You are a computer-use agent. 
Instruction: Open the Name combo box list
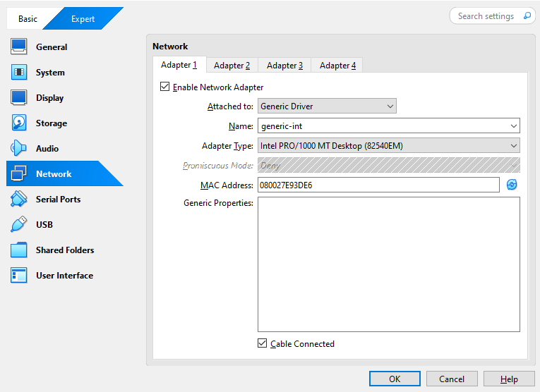pos(513,126)
